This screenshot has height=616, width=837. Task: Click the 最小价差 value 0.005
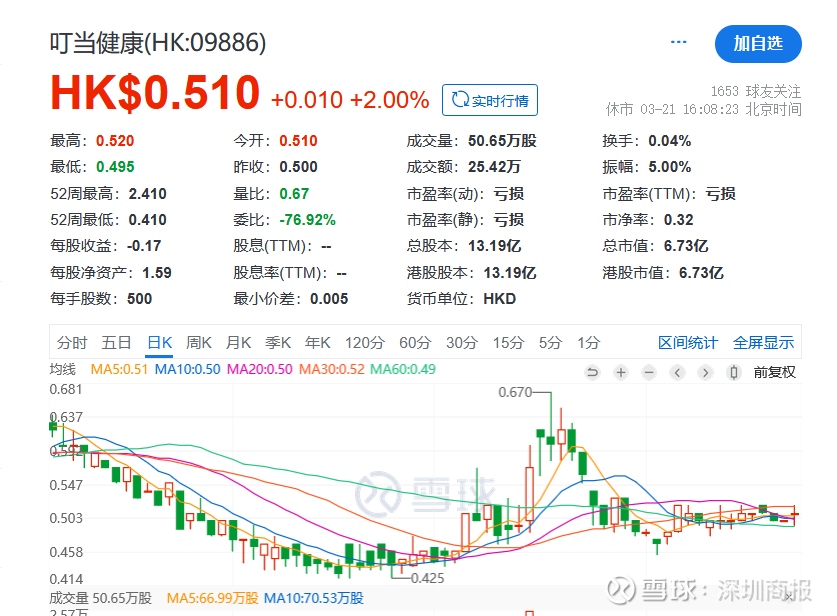(x=329, y=299)
